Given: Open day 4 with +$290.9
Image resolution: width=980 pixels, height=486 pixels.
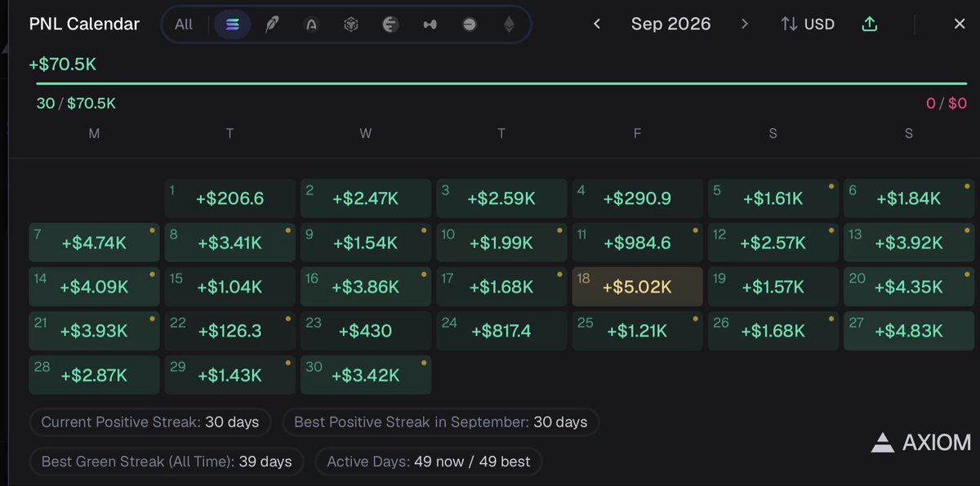Looking at the screenshot, I should click(x=637, y=198).
